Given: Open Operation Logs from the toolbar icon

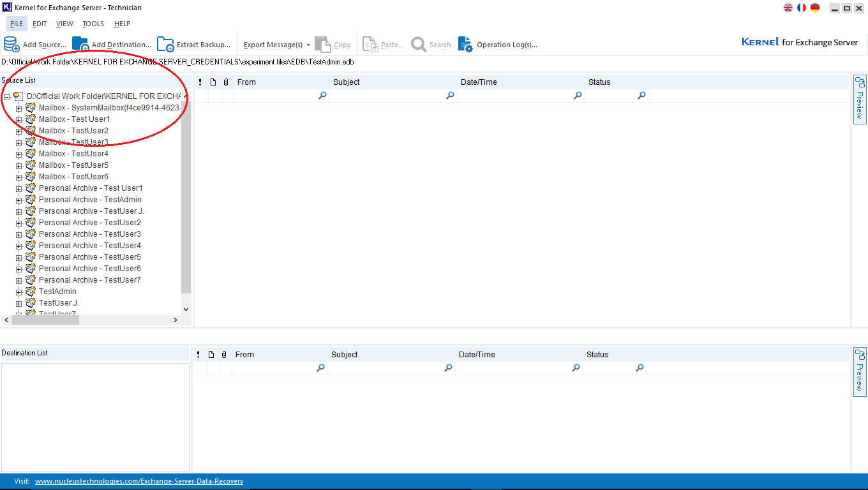Looking at the screenshot, I should (465, 44).
